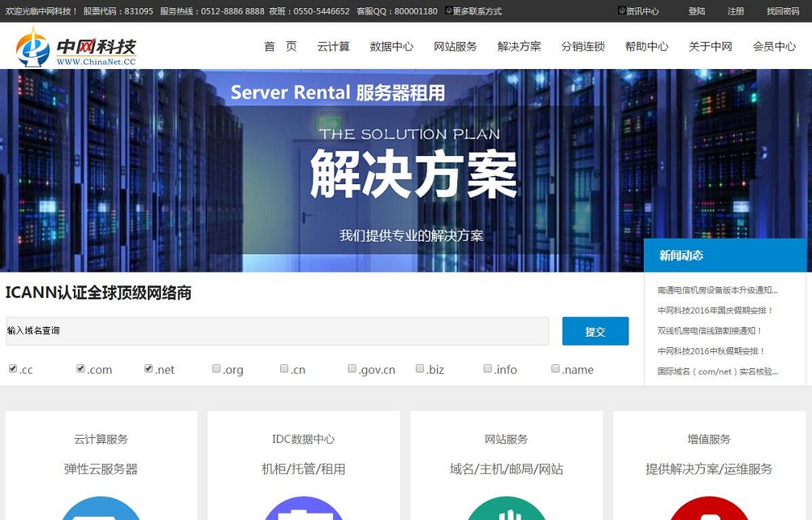Check the .cn domain checkbox

[284, 368]
